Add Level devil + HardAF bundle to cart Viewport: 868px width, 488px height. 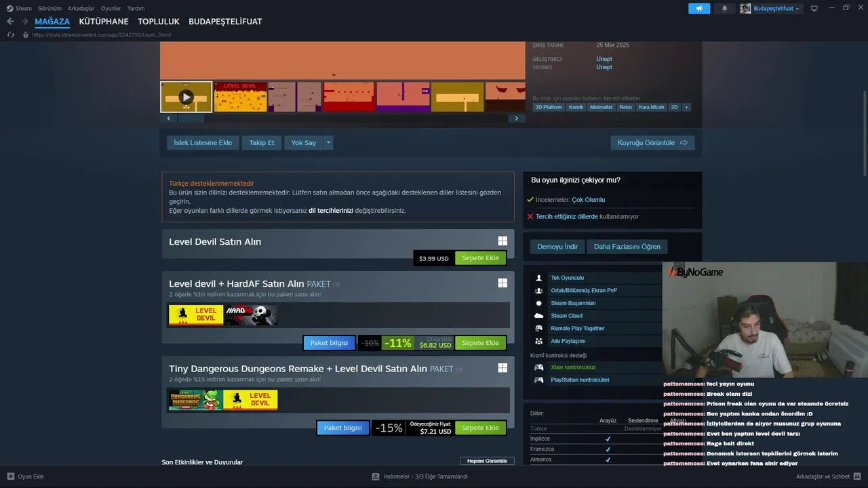(480, 343)
